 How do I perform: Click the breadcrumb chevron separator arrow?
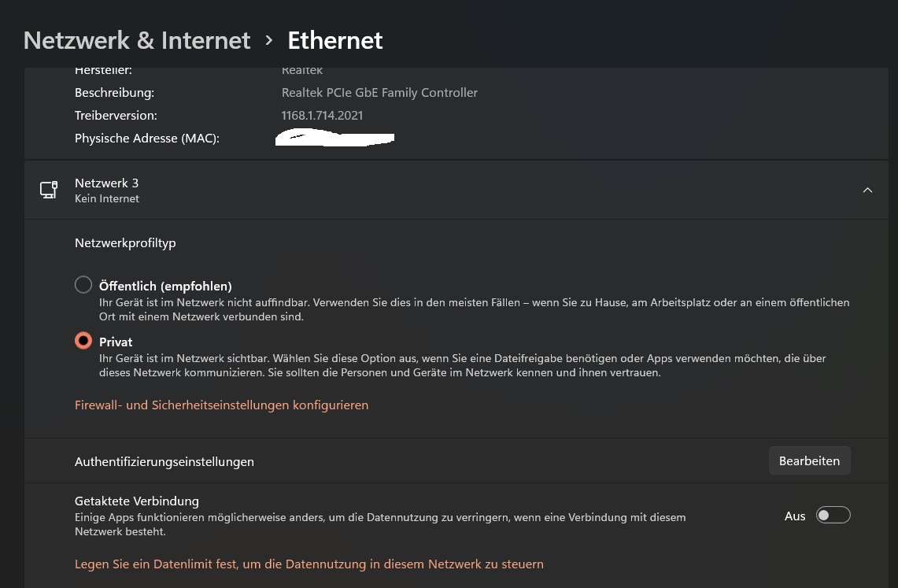(269, 40)
